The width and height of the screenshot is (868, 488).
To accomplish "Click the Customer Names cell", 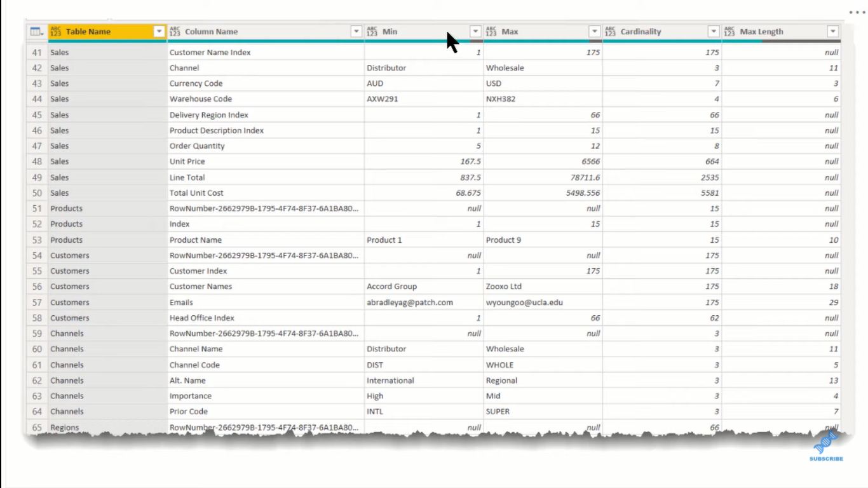I will click(266, 287).
